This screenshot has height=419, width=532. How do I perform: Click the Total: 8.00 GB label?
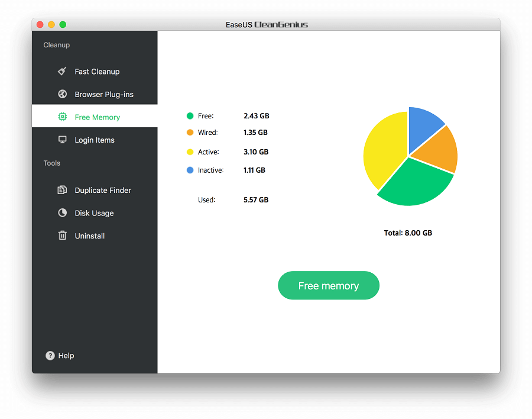[x=408, y=233]
